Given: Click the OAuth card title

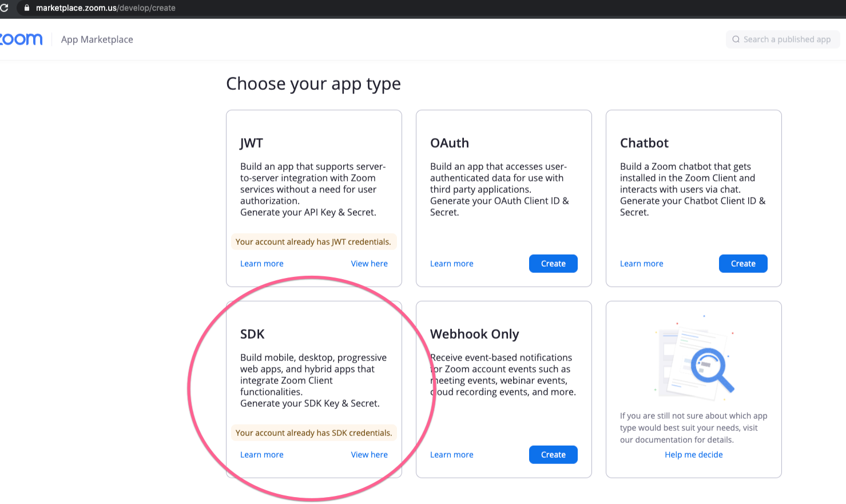Looking at the screenshot, I should pos(450,143).
